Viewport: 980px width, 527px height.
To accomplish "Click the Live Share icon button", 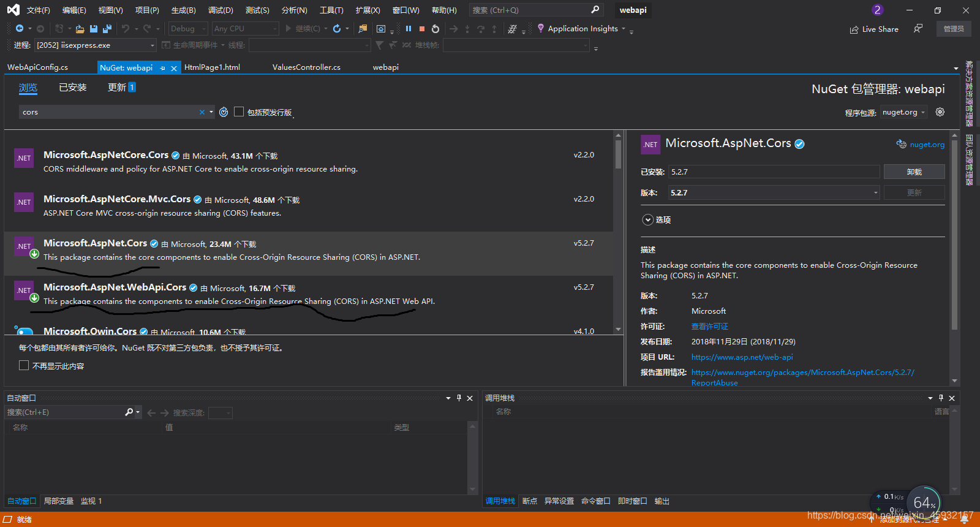I will point(874,29).
